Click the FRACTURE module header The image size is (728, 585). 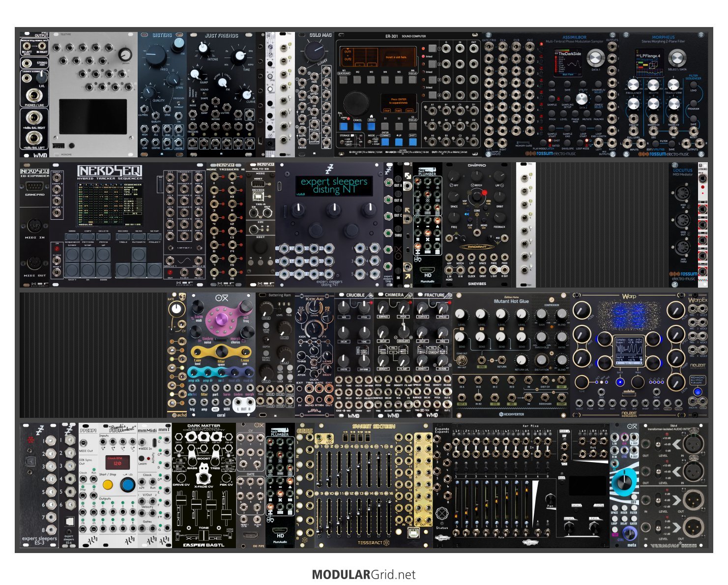[434, 295]
